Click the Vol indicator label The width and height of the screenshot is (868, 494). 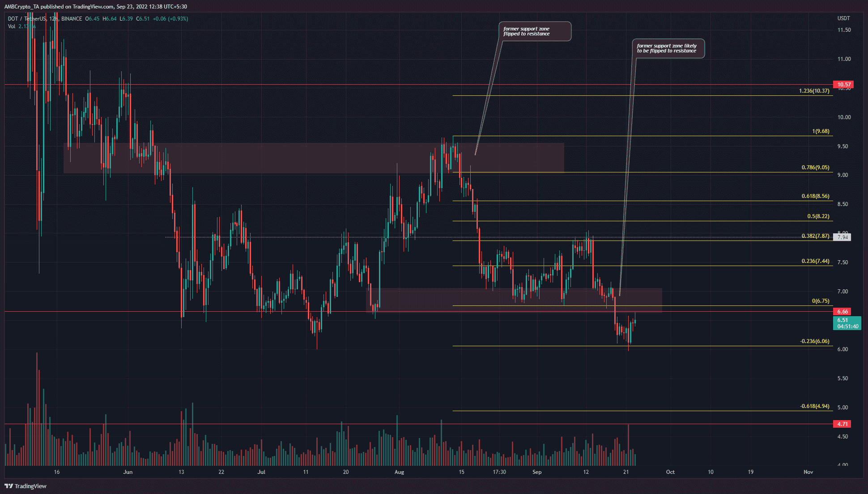tap(12, 26)
